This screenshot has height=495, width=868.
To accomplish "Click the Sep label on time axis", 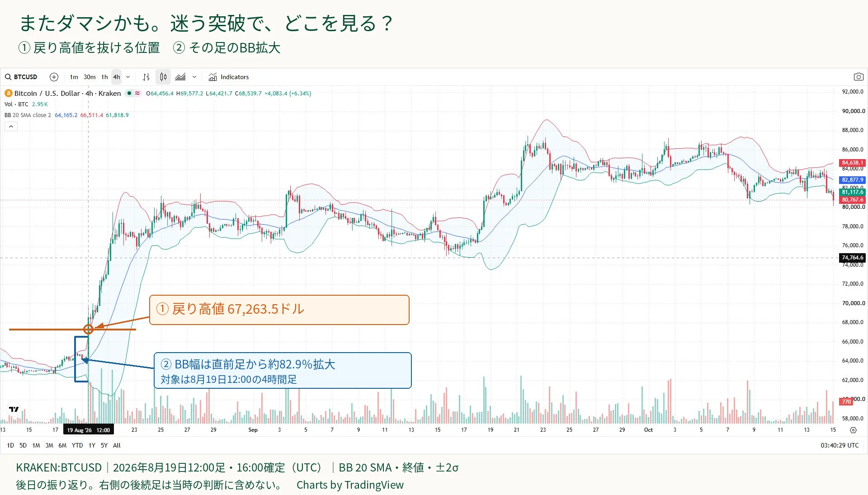I will pyautogui.click(x=253, y=430).
